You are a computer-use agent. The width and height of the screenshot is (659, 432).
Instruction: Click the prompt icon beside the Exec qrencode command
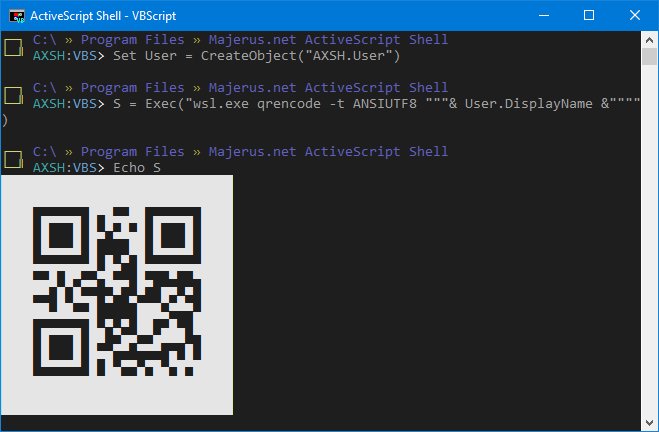pos(13,95)
